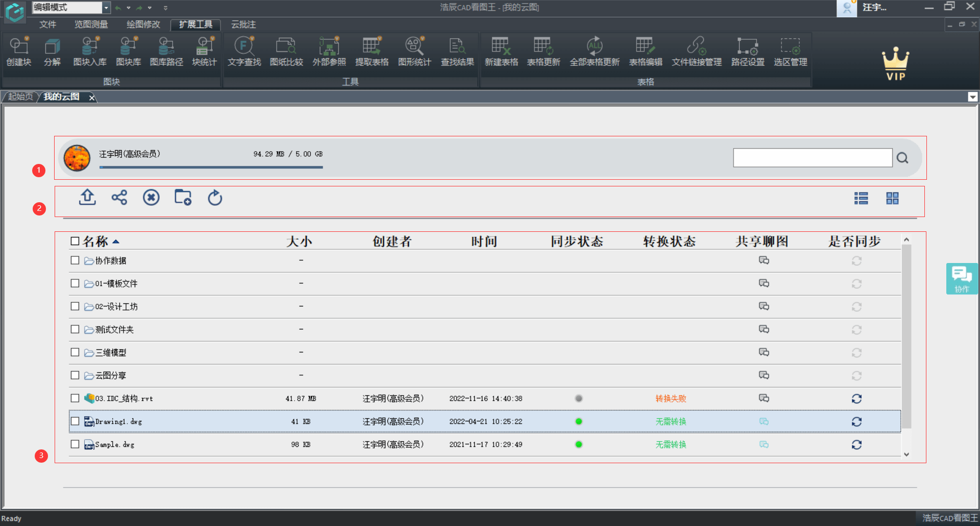Check the 三维模型 folder checkbox

[75, 352]
